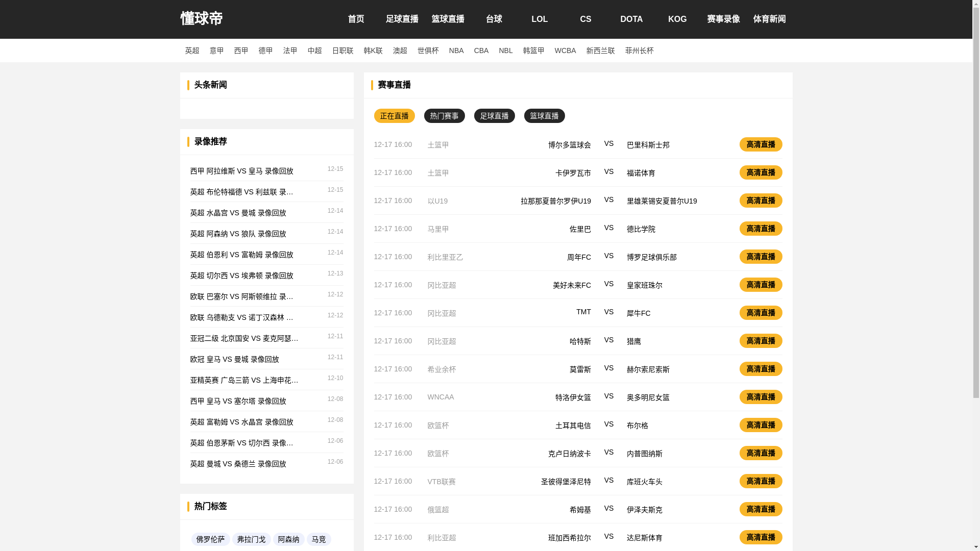This screenshot has height=551, width=980.
Task: Open the CS section
Action: [x=585, y=19]
